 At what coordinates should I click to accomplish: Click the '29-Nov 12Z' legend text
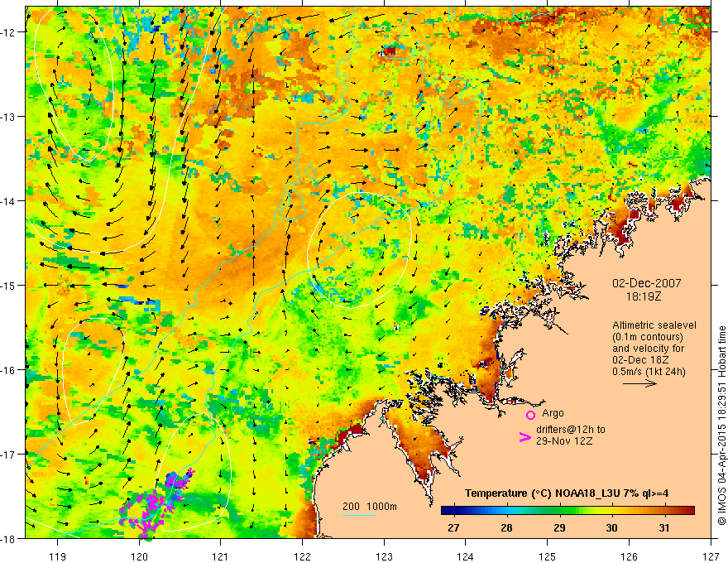coord(564,440)
